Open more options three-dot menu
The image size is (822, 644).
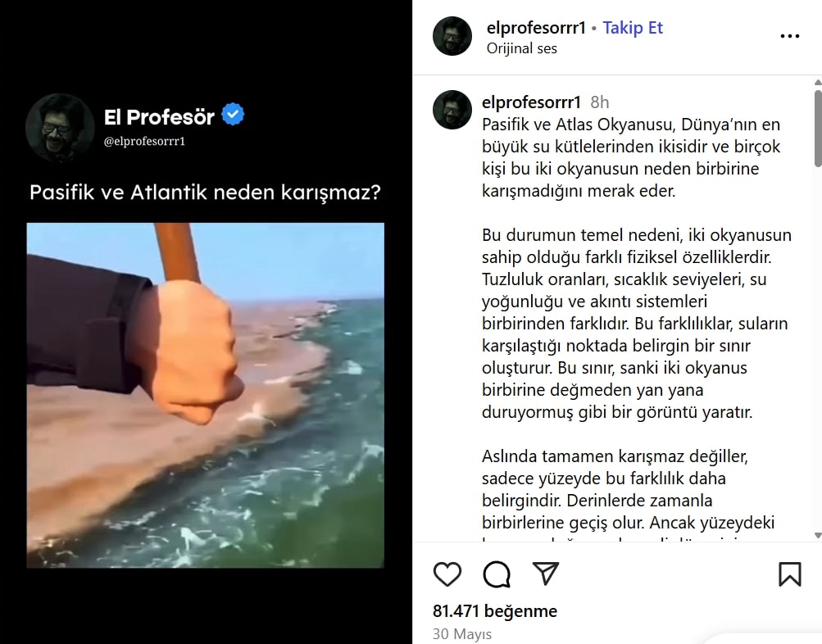(x=789, y=36)
